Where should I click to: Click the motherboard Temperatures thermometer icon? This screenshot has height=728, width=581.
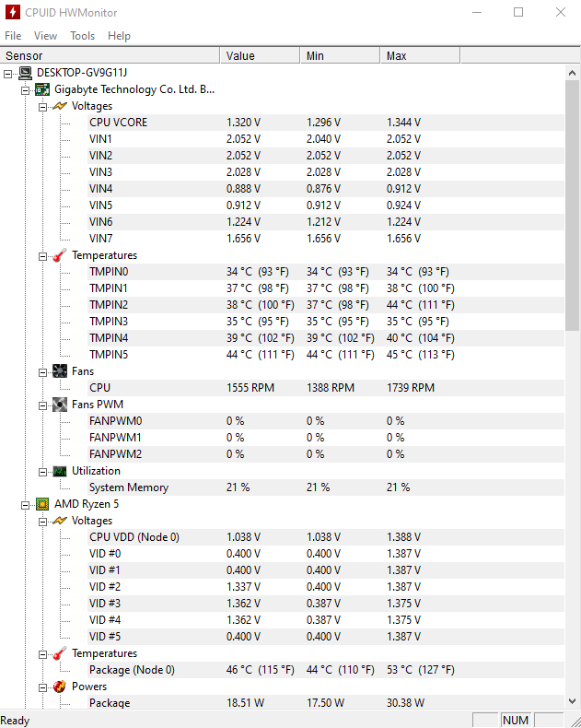pos(60,255)
